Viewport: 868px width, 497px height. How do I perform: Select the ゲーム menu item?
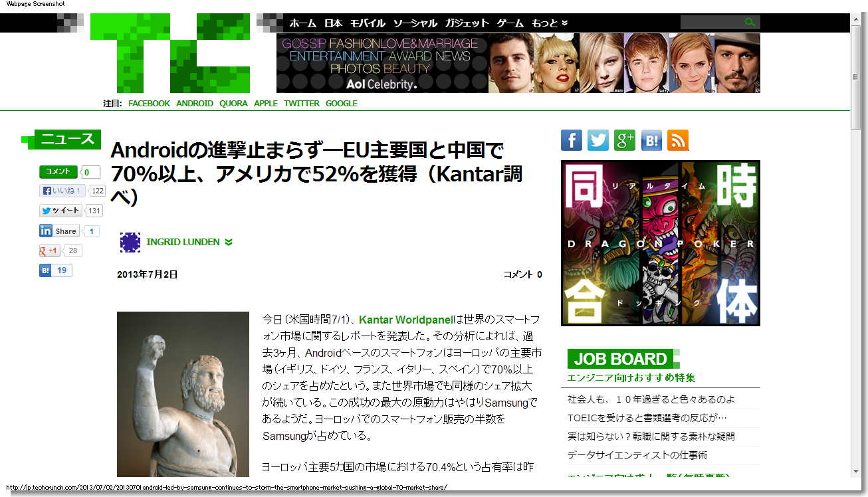[510, 23]
